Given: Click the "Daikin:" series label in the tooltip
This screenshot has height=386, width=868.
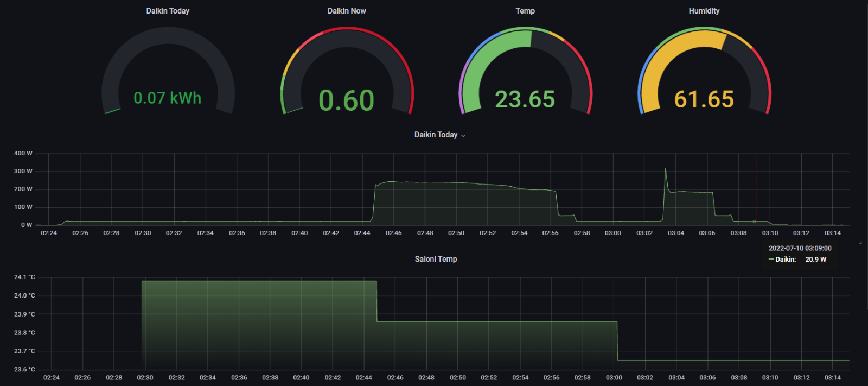Looking at the screenshot, I should click(786, 260).
